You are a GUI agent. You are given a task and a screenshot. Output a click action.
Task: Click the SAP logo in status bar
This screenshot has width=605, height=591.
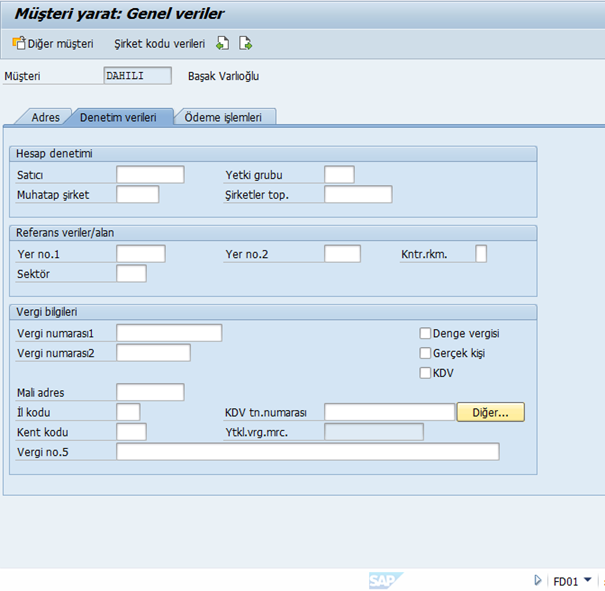click(382, 580)
